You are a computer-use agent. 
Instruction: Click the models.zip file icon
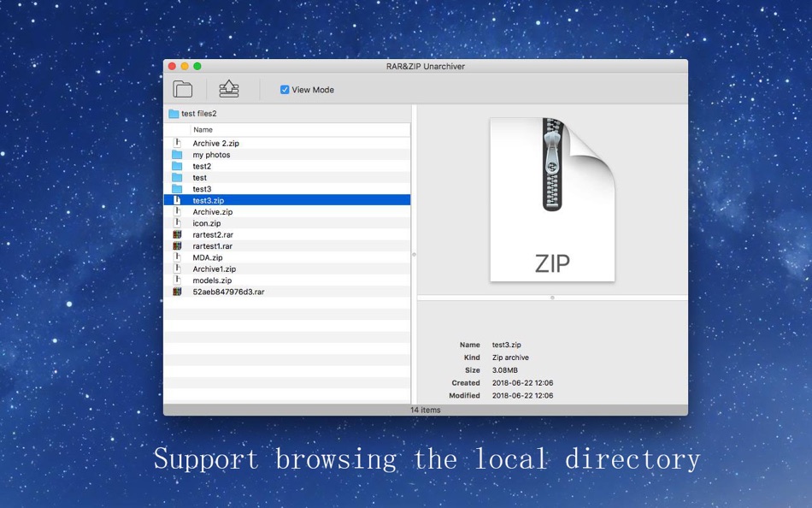click(177, 280)
